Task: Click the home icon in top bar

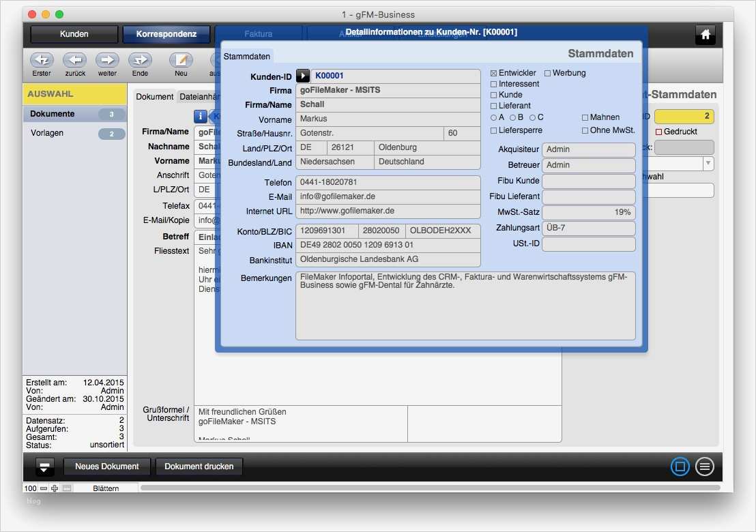Action: [706, 35]
